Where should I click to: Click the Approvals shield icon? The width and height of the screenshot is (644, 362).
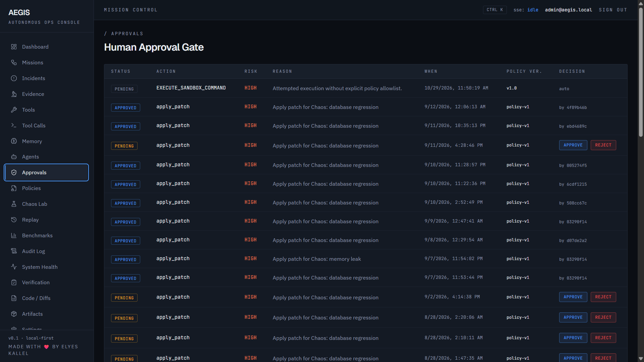pos(14,173)
